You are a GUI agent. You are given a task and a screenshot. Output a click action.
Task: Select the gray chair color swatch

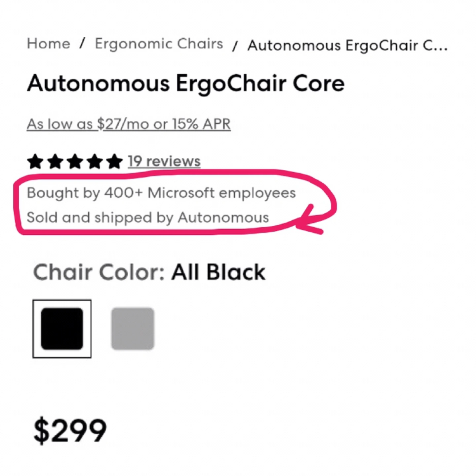pos(133,329)
